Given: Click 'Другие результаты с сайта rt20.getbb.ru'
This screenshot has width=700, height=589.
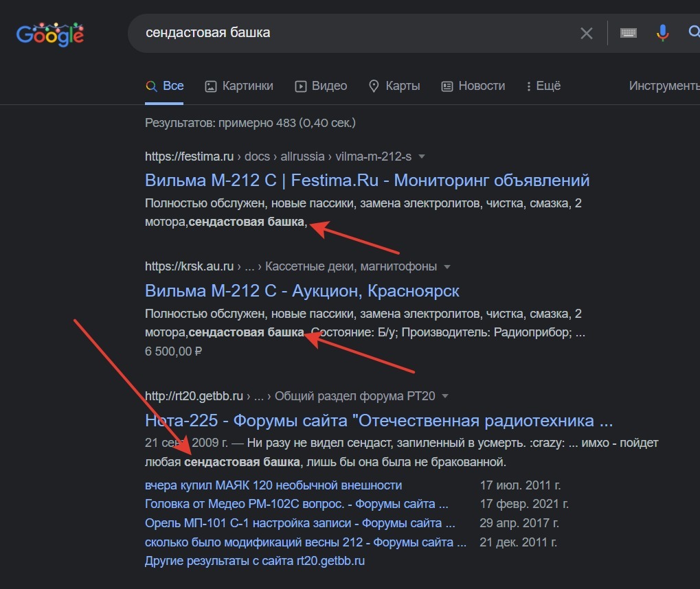Looking at the screenshot, I should coord(254,561).
